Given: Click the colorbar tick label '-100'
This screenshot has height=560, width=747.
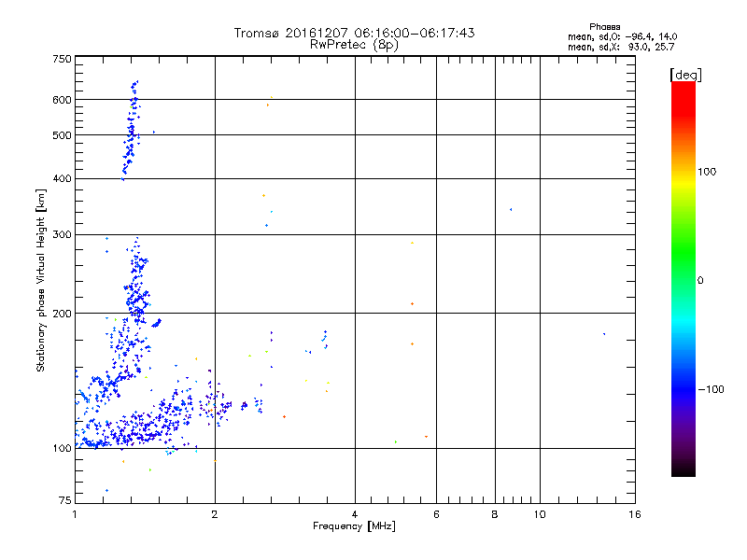Looking at the screenshot, I should click(711, 389).
